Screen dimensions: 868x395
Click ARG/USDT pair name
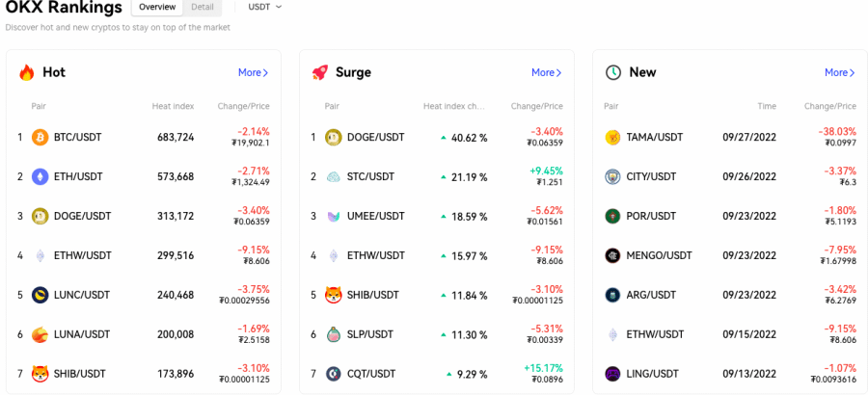[651, 295]
